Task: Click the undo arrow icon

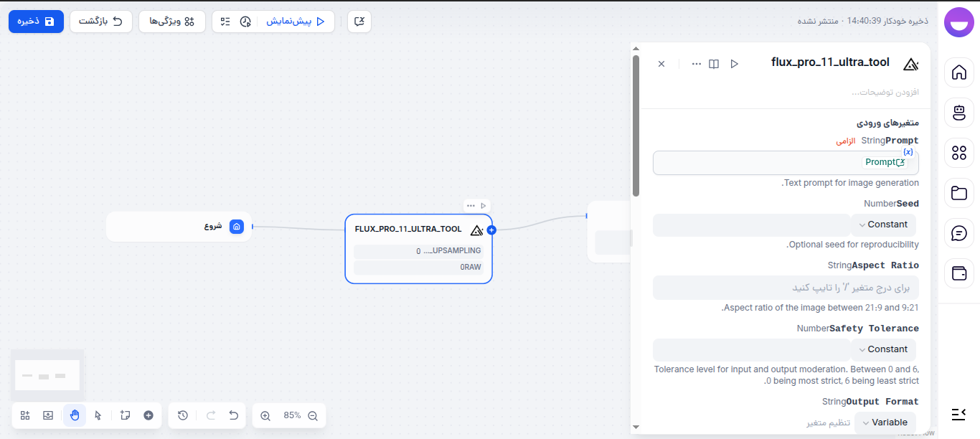Action: coord(232,415)
